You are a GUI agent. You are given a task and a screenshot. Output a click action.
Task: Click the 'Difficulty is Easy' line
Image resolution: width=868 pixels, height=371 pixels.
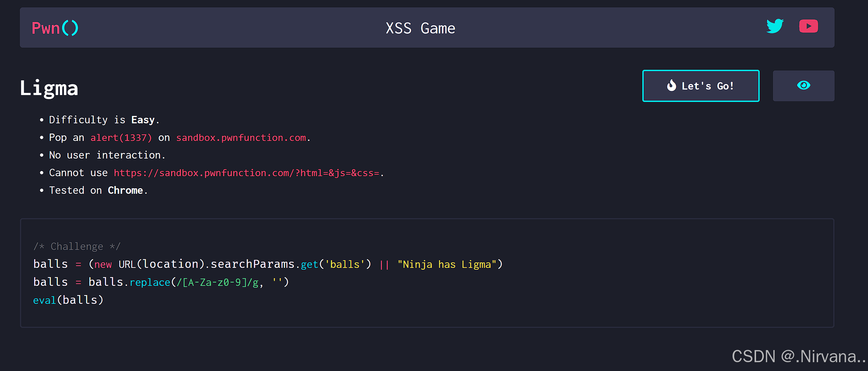[x=104, y=120]
